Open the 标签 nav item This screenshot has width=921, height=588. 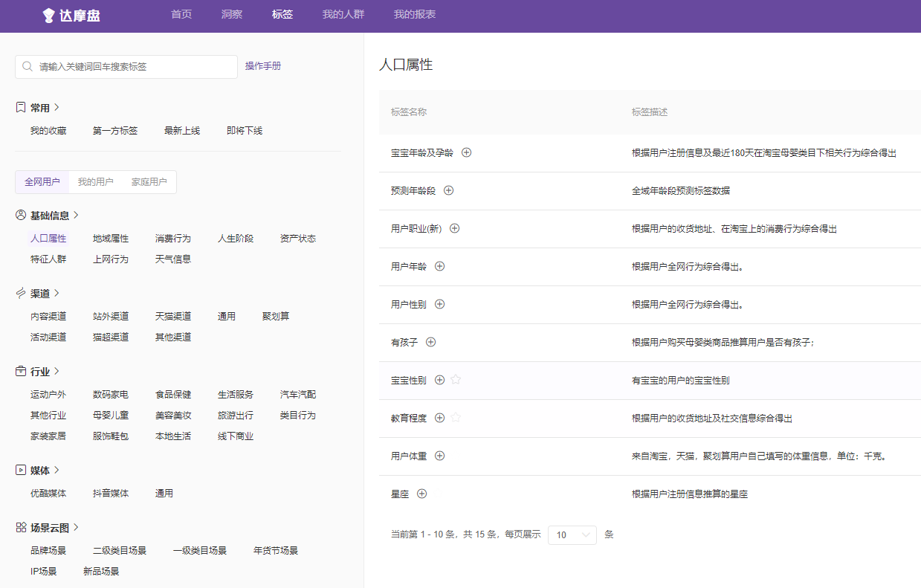pyautogui.click(x=282, y=15)
